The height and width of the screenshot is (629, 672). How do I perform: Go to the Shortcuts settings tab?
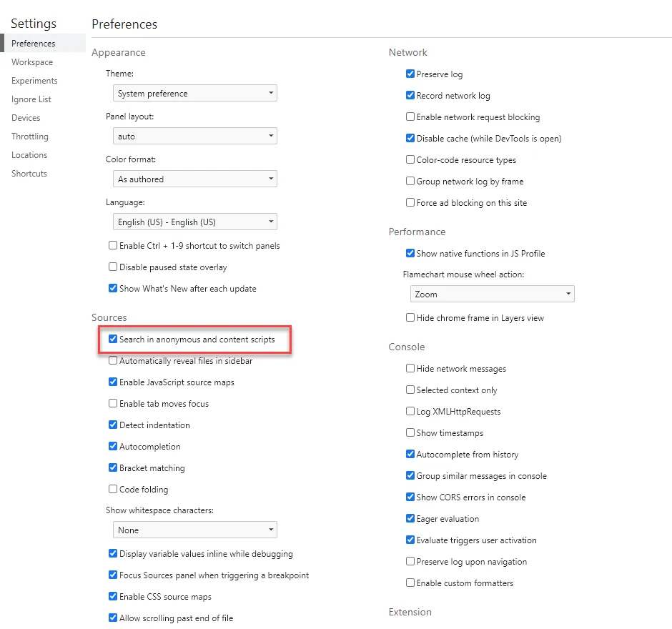point(29,174)
